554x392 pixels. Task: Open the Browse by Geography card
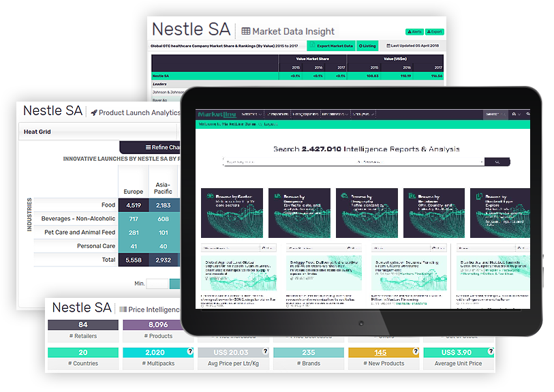pos(367,213)
